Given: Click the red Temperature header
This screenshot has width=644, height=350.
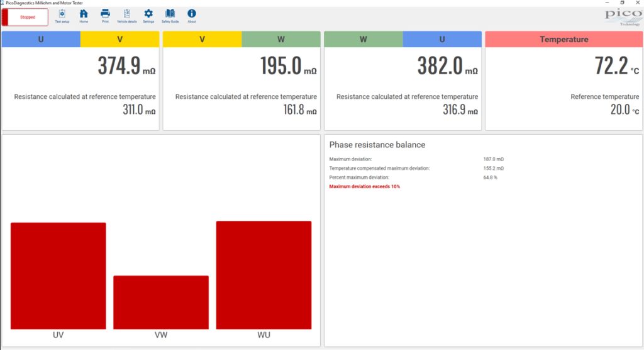Looking at the screenshot, I should 564,40.
